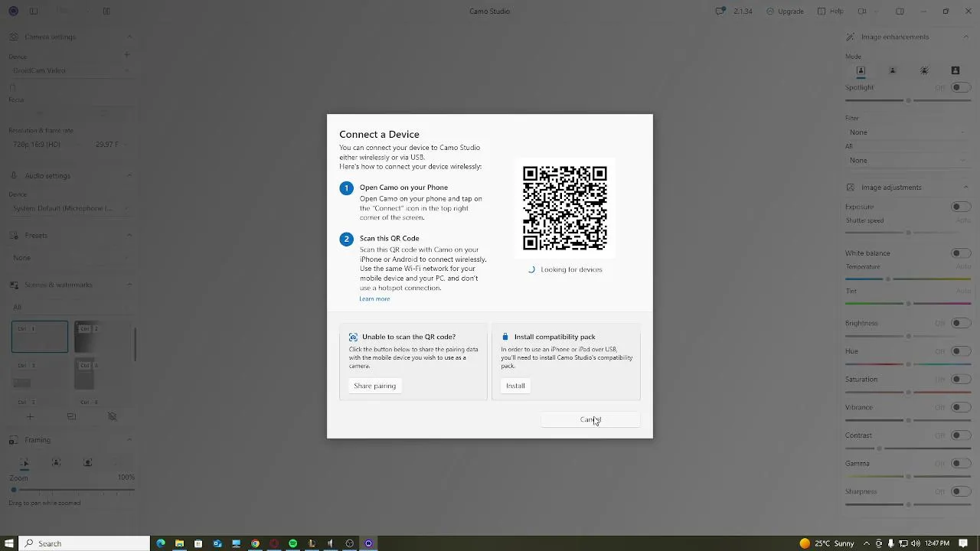The image size is (980, 551).
Task: Select the first framing mode icon
Action: (x=24, y=462)
